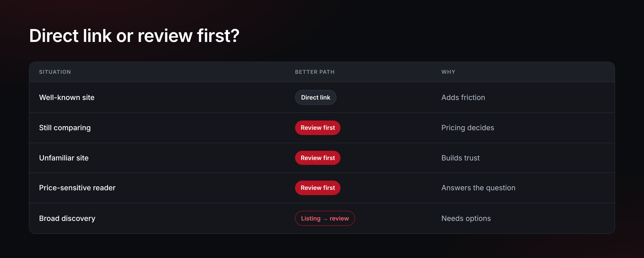Screen dimensions: 644x258
Task: Click the Direct link pill badge
Action: [x=316, y=97]
